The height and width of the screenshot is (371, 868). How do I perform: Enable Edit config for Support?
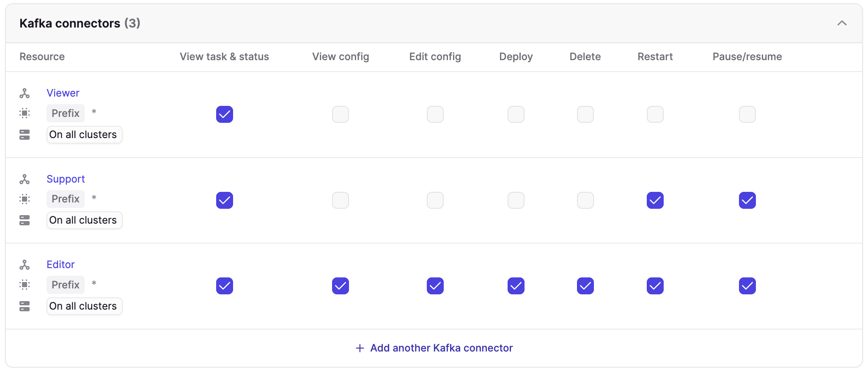435,200
